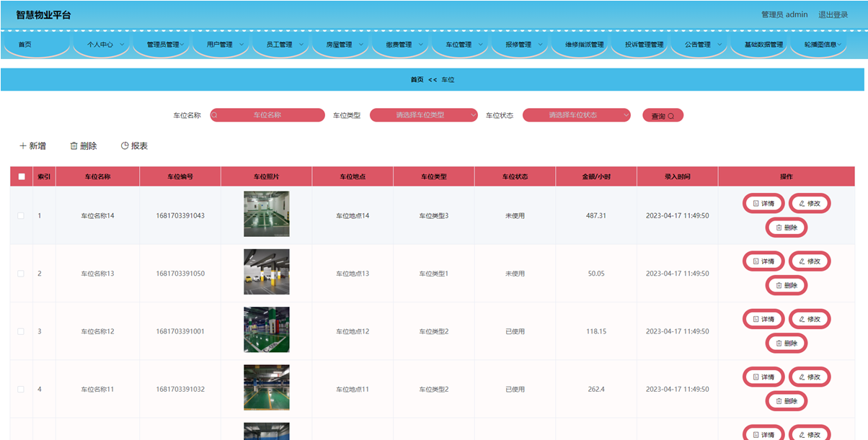Click the price value 487.31
This screenshot has width=868, height=440.
(x=596, y=215)
